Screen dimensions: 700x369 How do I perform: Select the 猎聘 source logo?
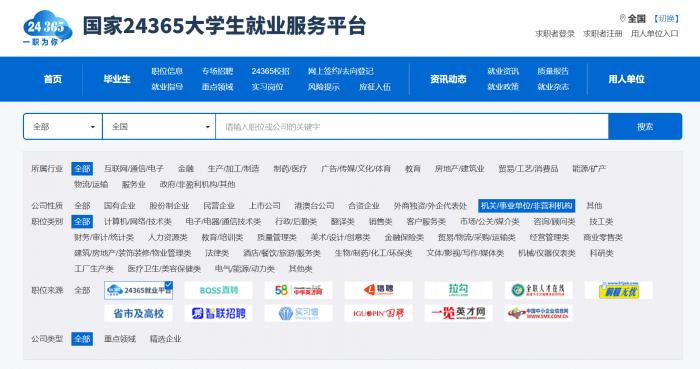click(379, 290)
